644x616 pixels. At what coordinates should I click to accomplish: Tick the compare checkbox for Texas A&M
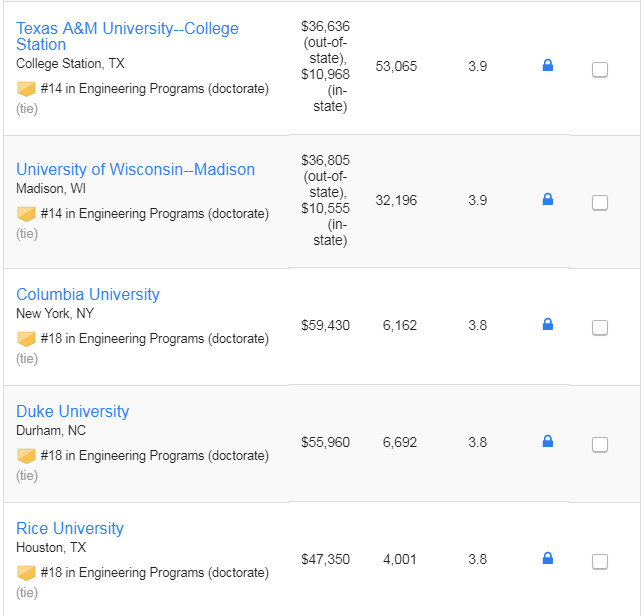tap(600, 70)
